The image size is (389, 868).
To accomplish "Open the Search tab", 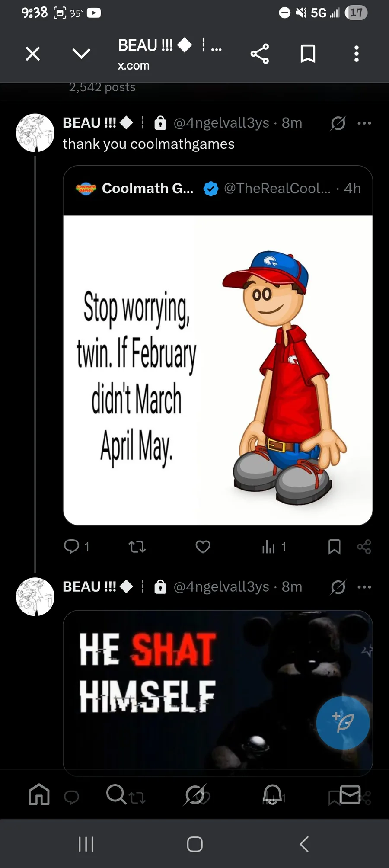I will [x=116, y=794].
